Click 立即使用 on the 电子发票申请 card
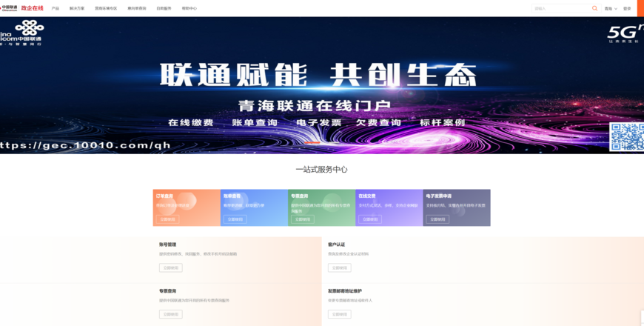 click(437, 219)
